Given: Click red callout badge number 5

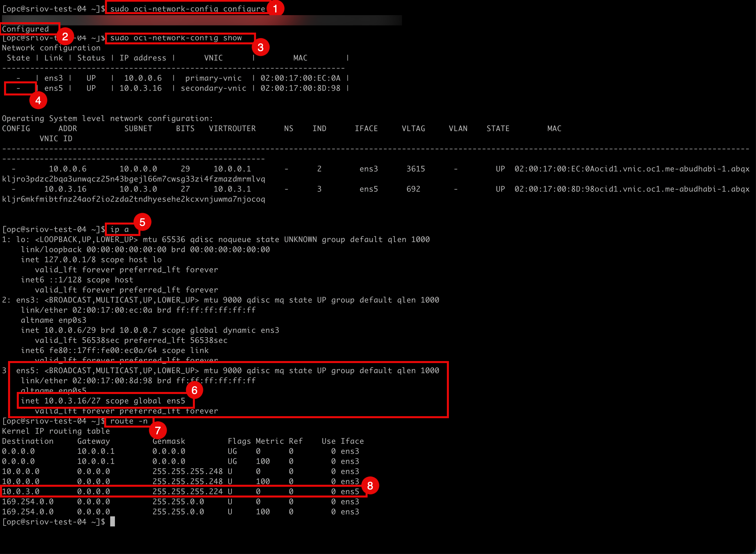Looking at the screenshot, I should (x=142, y=222).
